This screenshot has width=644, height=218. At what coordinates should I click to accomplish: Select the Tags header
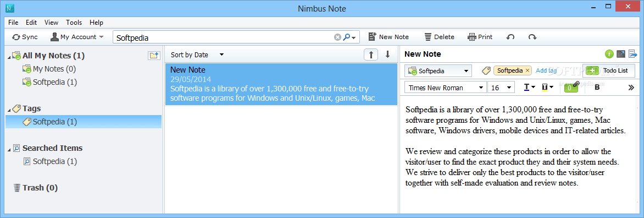coord(32,108)
